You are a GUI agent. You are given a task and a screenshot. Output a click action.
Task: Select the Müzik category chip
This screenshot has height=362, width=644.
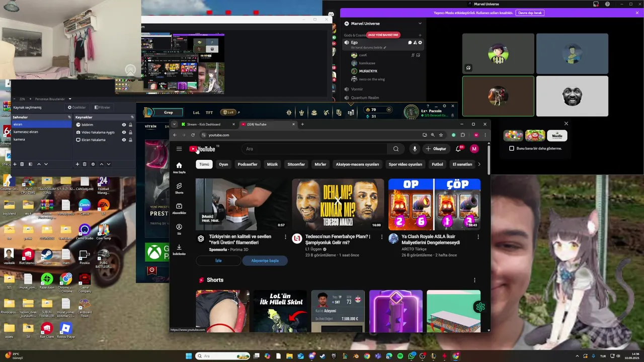pos(272,164)
